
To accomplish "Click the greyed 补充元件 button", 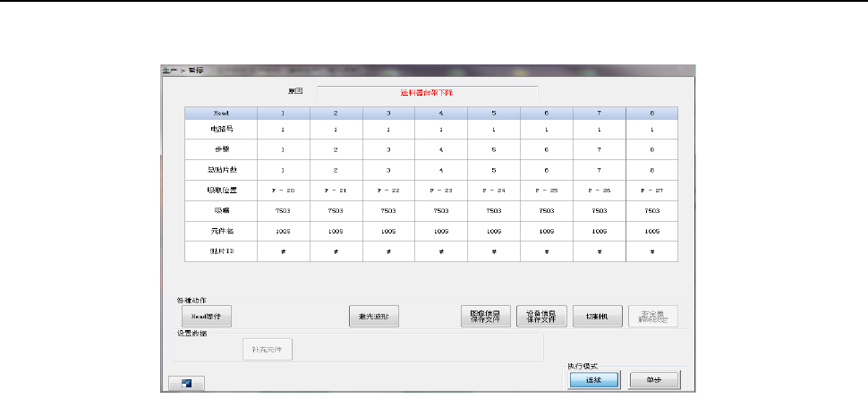I will 268,350.
